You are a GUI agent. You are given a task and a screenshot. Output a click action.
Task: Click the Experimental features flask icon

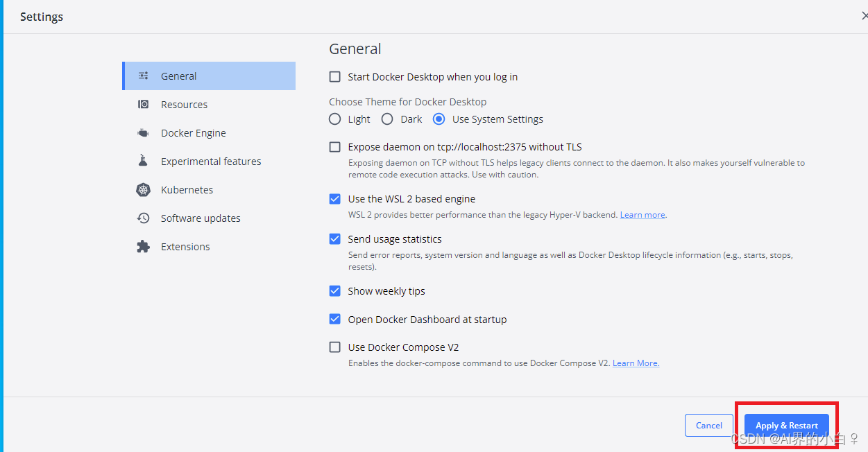click(143, 161)
